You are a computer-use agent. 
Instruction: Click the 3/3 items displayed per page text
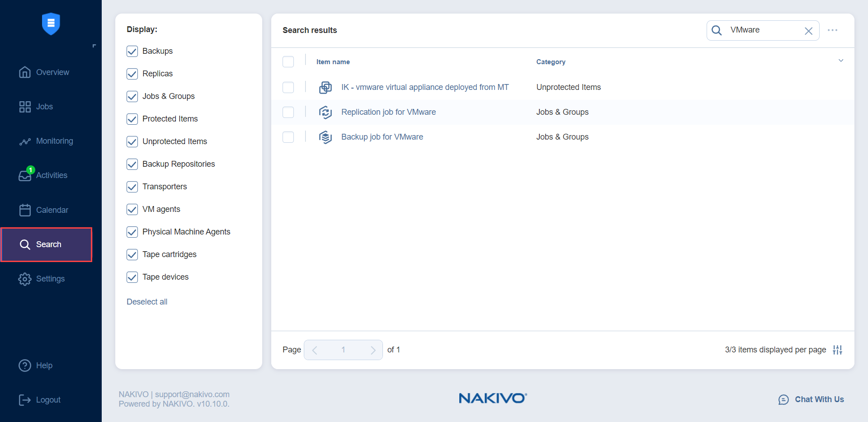775,350
